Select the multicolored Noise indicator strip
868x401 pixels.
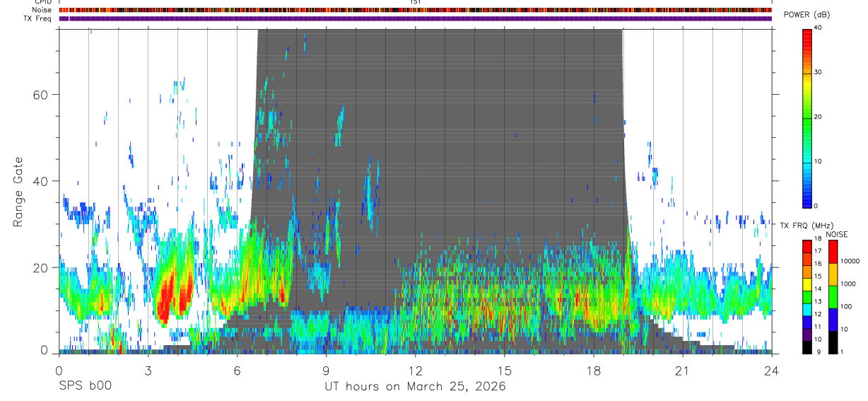tap(415, 10)
